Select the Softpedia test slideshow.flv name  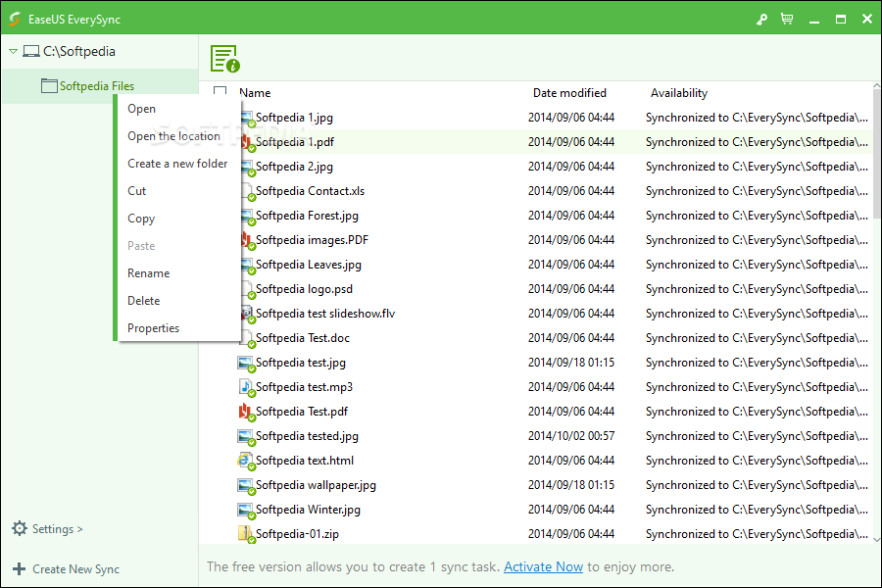[325, 314]
